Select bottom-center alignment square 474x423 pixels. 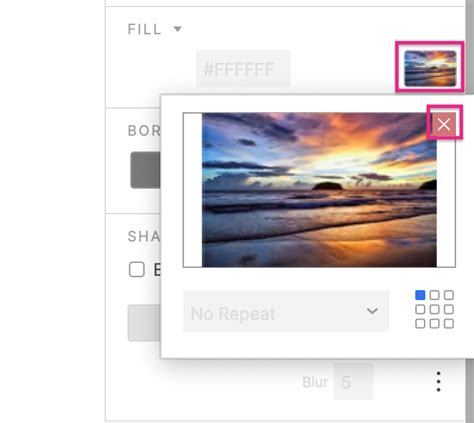434,324
